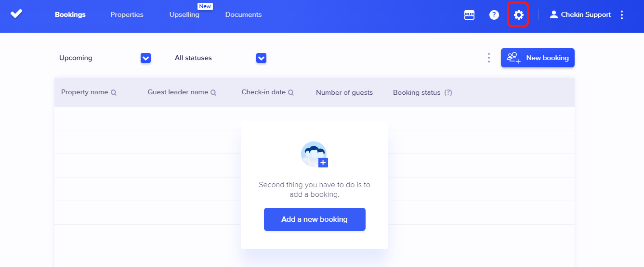The image size is (644, 267).
Task: Search by Property name magnifier icon
Action: [114, 93]
